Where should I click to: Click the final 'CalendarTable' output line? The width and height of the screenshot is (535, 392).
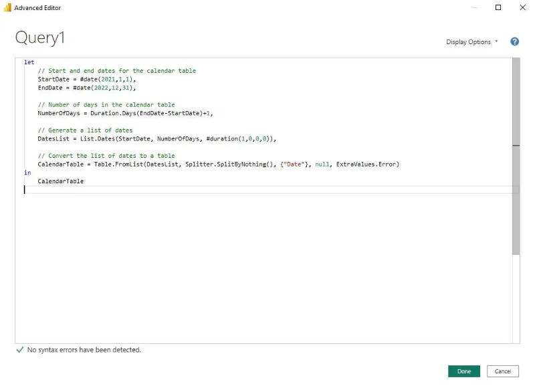60,181
